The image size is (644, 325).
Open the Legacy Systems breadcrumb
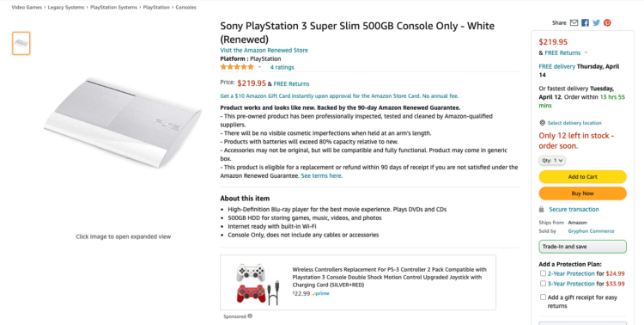[66, 8]
